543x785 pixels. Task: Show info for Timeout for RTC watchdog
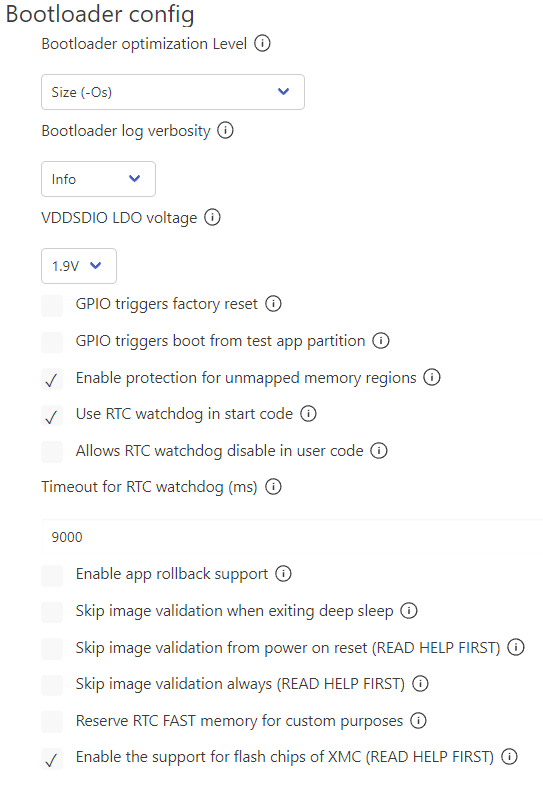(273, 486)
